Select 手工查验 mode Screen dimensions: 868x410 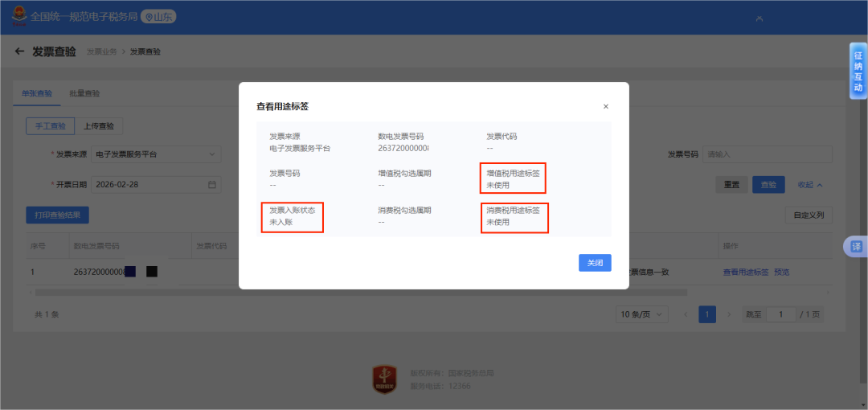(x=50, y=125)
